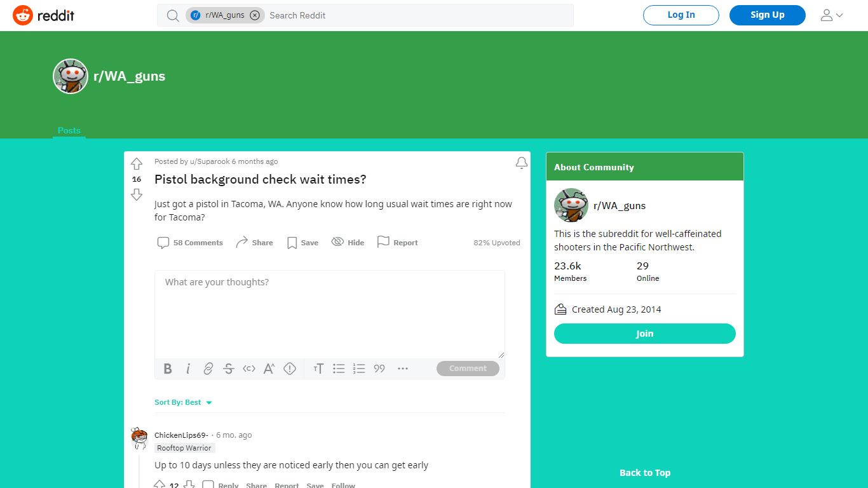
Task: Click the Sign Up button
Action: click(768, 15)
